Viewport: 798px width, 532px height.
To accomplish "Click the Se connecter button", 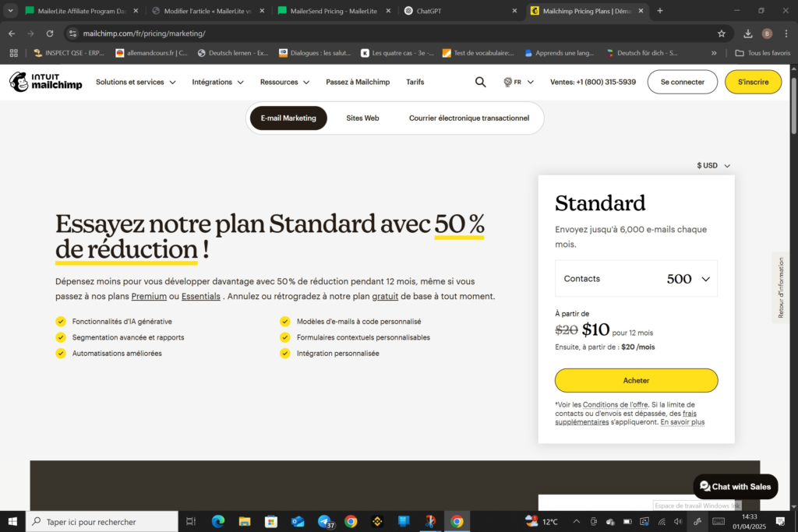I will pos(683,82).
